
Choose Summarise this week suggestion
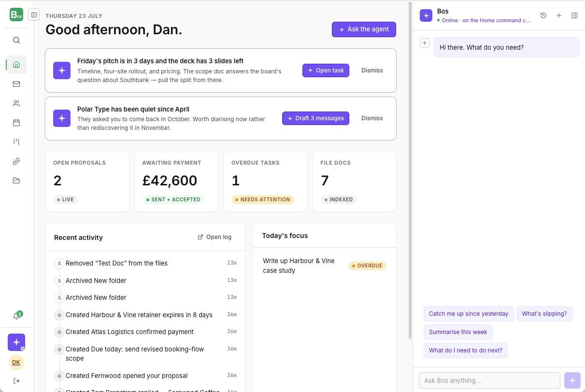pos(458,332)
